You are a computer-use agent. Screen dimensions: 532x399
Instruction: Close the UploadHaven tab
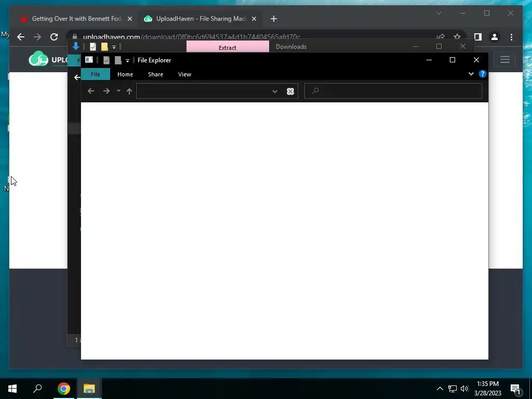(x=254, y=19)
